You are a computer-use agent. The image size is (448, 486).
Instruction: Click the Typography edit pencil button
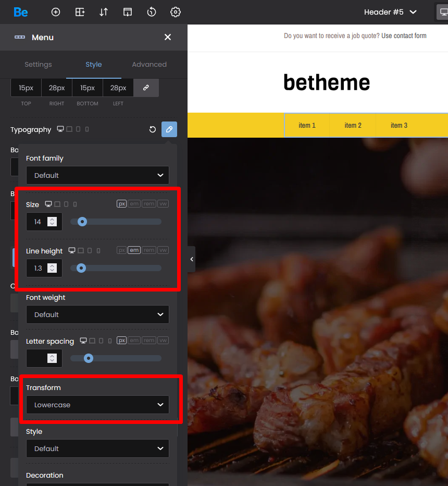click(169, 129)
